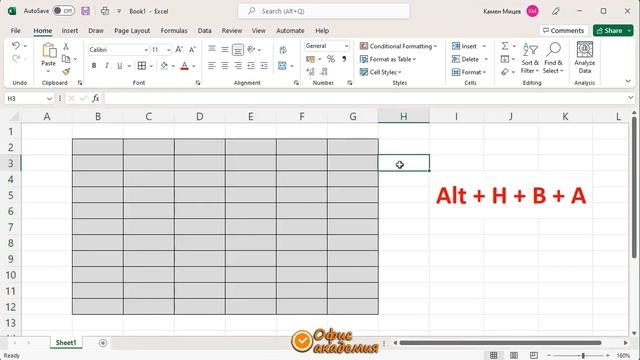Toggle Italic formatting
Viewport: 640px width, 360px height.
point(107,66)
